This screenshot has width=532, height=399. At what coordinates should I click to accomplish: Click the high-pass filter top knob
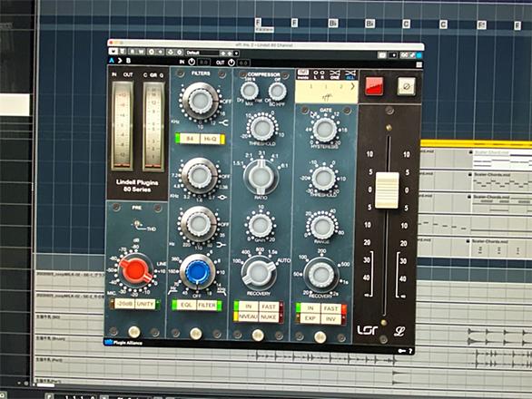pyautogui.click(x=201, y=101)
